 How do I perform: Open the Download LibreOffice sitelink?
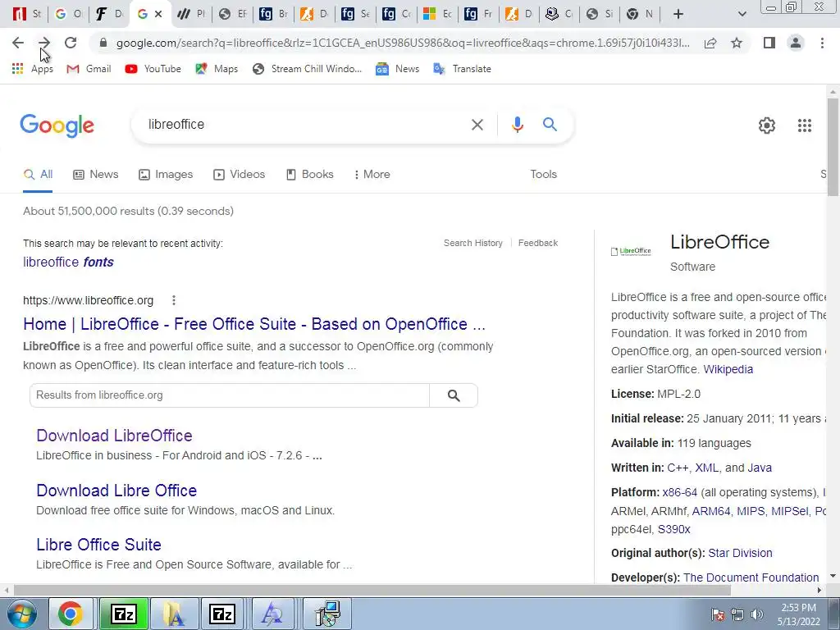114,436
